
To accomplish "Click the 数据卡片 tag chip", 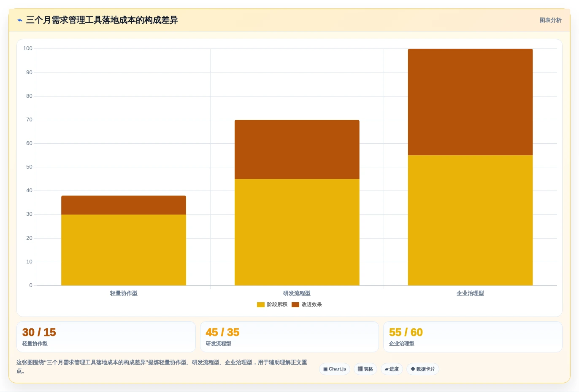I will pyautogui.click(x=423, y=369).
